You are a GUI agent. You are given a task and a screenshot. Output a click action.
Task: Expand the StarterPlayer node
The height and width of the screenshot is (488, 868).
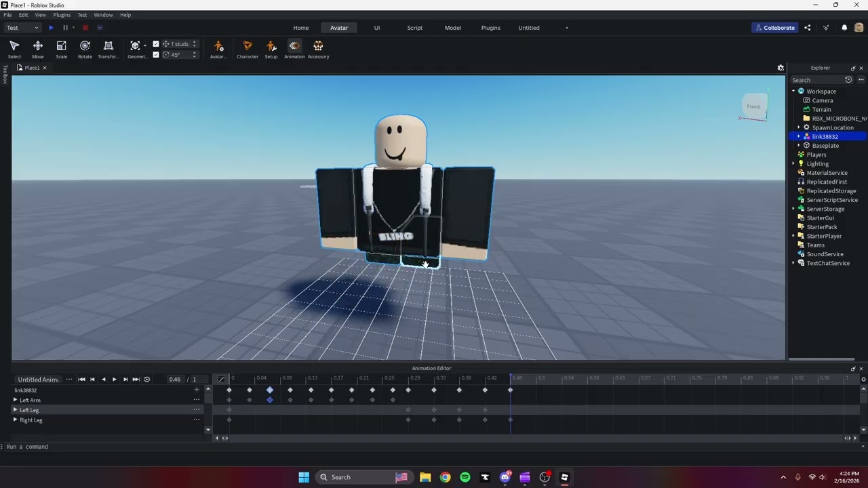[793, 236]
